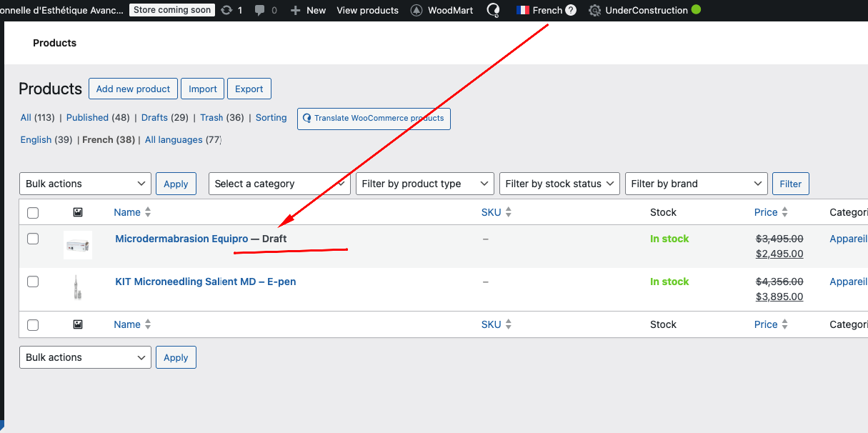This screenshot has width=868, height=433.
Task: Open UnderConstruction gear icon
Action: pos(594,10)
